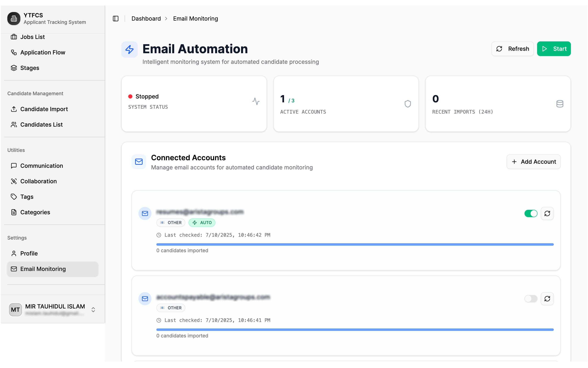Click the Stopped system status text
The width and height of the screenshot is (588, 368).
[147, 96]
